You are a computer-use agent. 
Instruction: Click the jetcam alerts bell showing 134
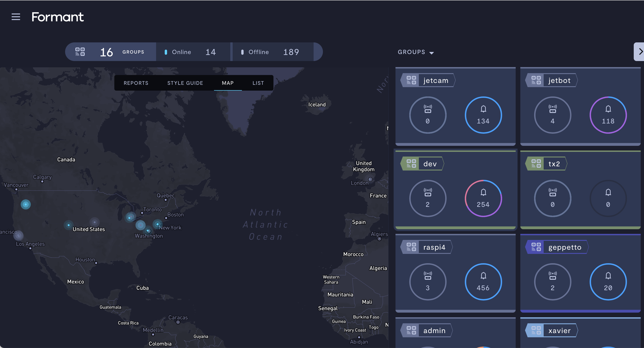[x=483, y=115]
